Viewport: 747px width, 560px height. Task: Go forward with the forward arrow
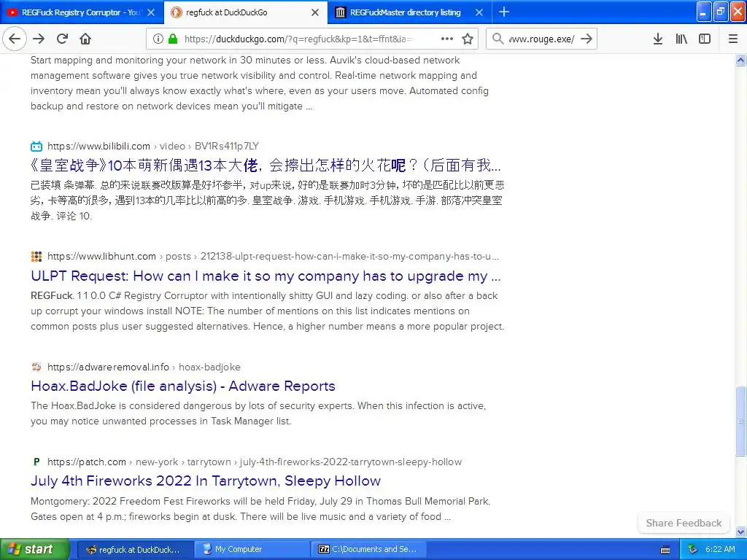(39, 39)
